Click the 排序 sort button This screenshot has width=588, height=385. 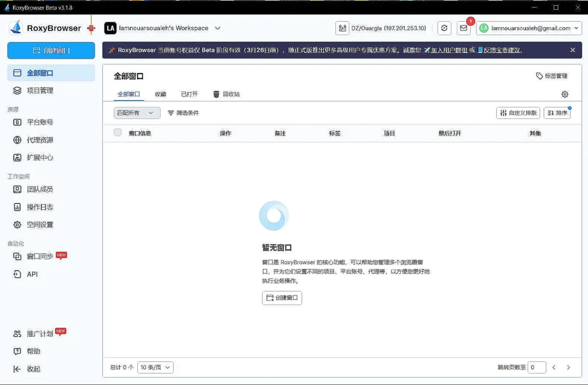(x=557, y=113)
